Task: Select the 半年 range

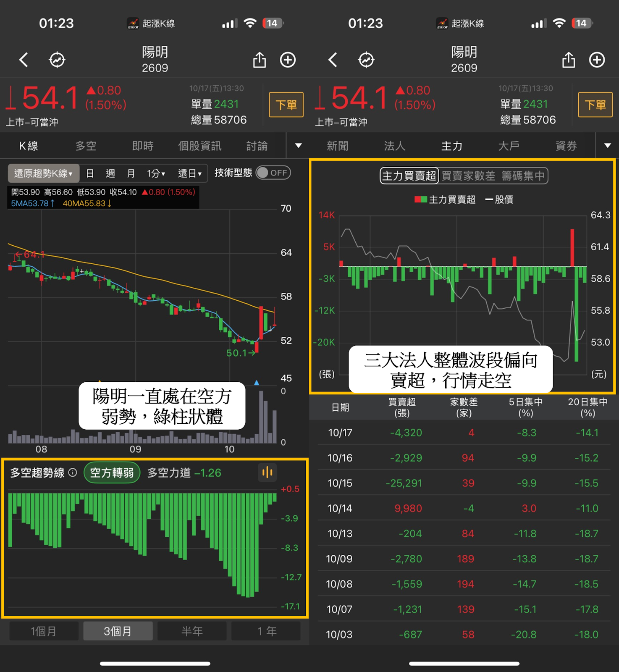Action: click(x=192, y=631)
